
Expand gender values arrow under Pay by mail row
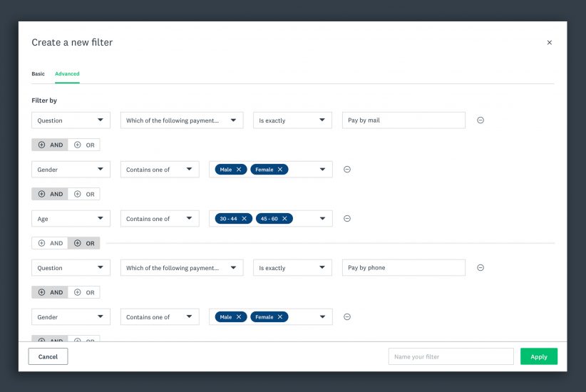tap(322, 170)
